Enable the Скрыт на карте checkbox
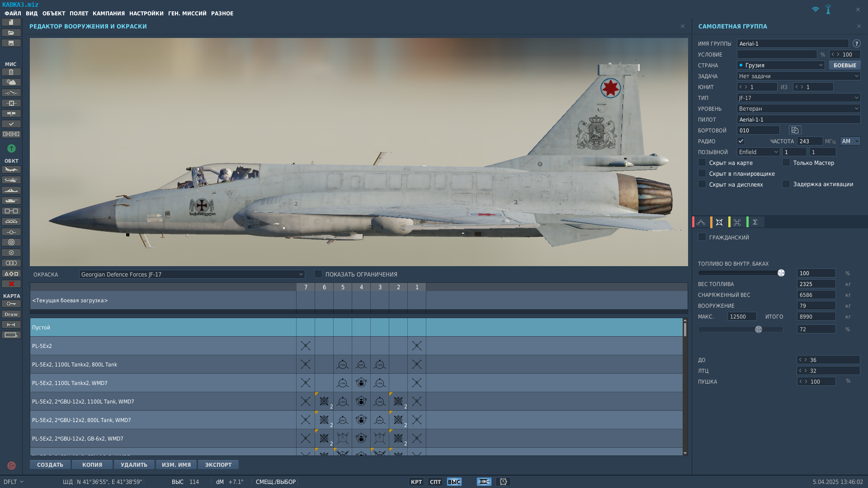868x488 pixels. point(702,163)
